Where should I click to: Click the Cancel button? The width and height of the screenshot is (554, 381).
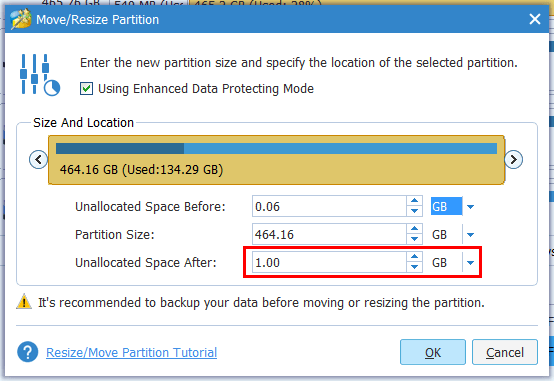(505, 352)
